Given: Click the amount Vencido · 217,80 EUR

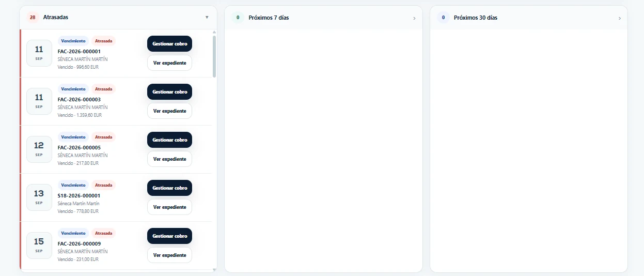Looking at the screenshot, I should tap(78, 163).
